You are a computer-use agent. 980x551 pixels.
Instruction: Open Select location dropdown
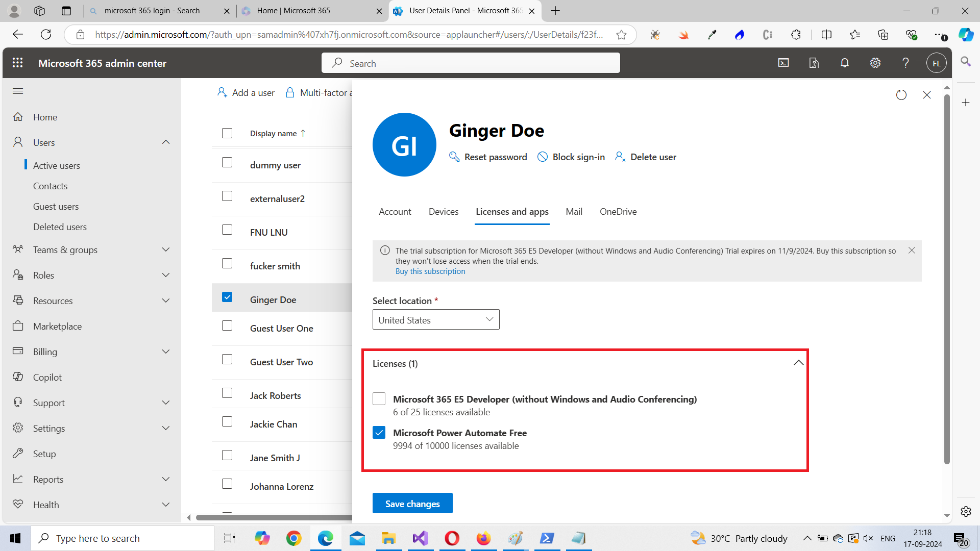pyautogui.click(x=436, y=319)
